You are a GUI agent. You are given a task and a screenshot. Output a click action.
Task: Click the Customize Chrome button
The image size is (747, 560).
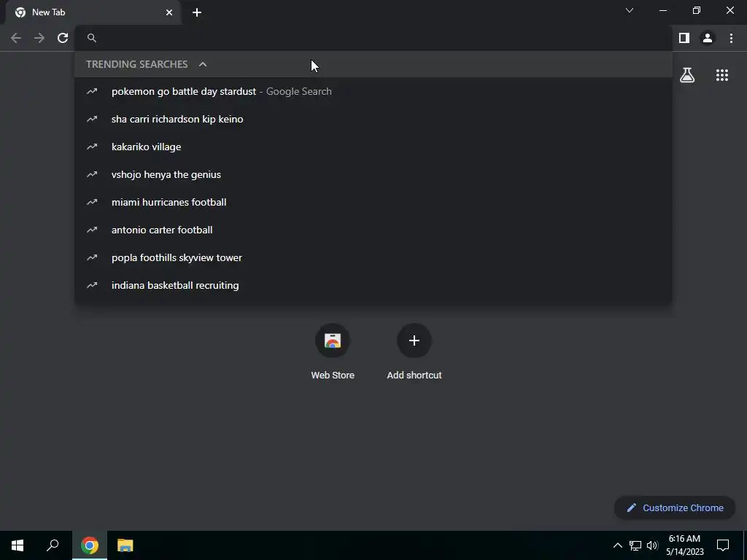coord(675,507)
